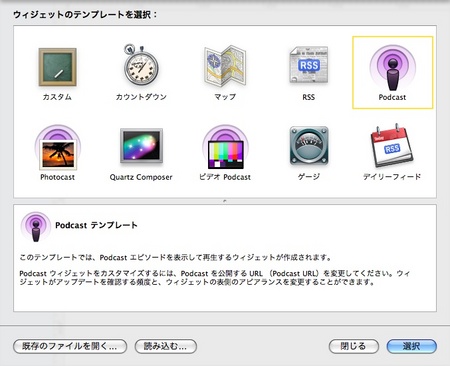Choose the デイリーフィード calendar template
This screenshot has width=450, height=366.
tap(392, 145)
